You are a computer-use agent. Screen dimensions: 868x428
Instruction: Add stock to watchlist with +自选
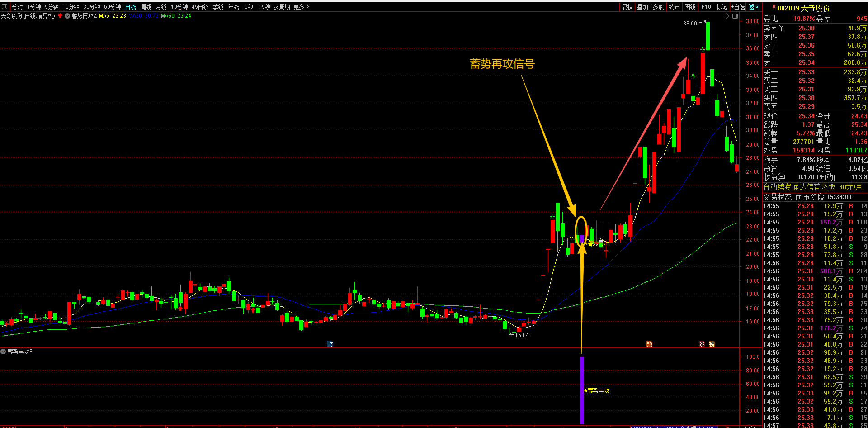tap(738, 7)
